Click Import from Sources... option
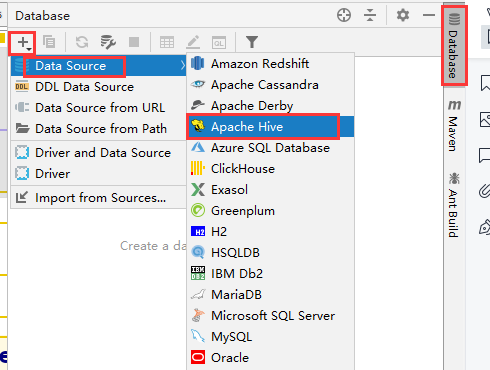This screenshot has height=370, width=490. pos(99,198)
